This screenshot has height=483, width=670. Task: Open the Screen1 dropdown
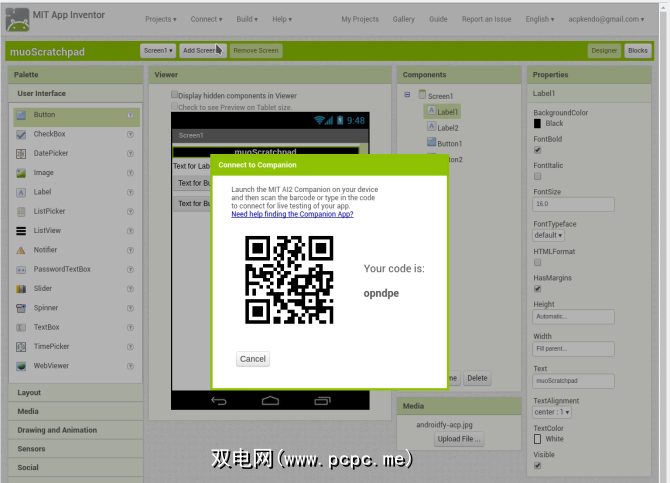pyautogui.click(x=158, y=51)
